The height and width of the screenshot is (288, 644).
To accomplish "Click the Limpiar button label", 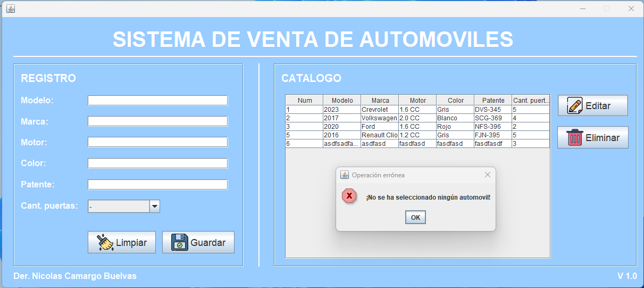I will pyautogui.click(x=131, y=242).
